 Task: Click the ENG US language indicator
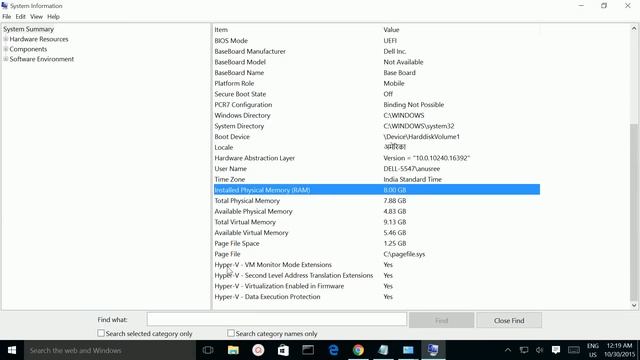pos(593,350)
